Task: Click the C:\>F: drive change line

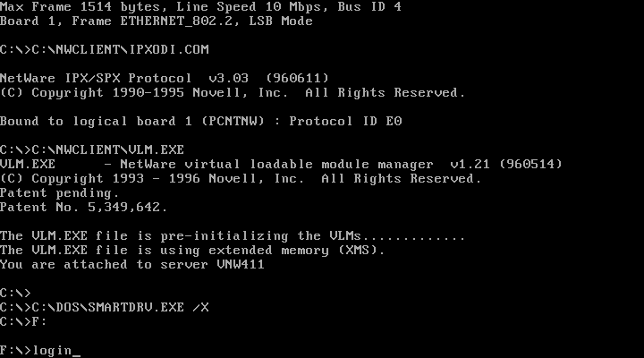Action: (x=23, y=322)
